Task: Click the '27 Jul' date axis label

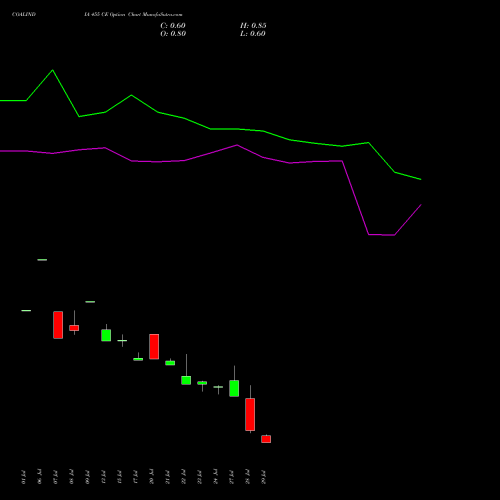Action: (x=232, y=477)
